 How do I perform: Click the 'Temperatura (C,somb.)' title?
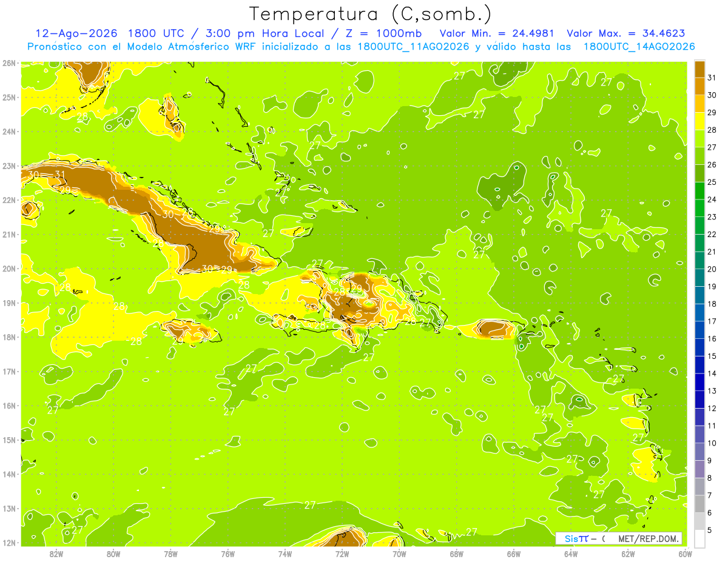click(x=371, y=13)
